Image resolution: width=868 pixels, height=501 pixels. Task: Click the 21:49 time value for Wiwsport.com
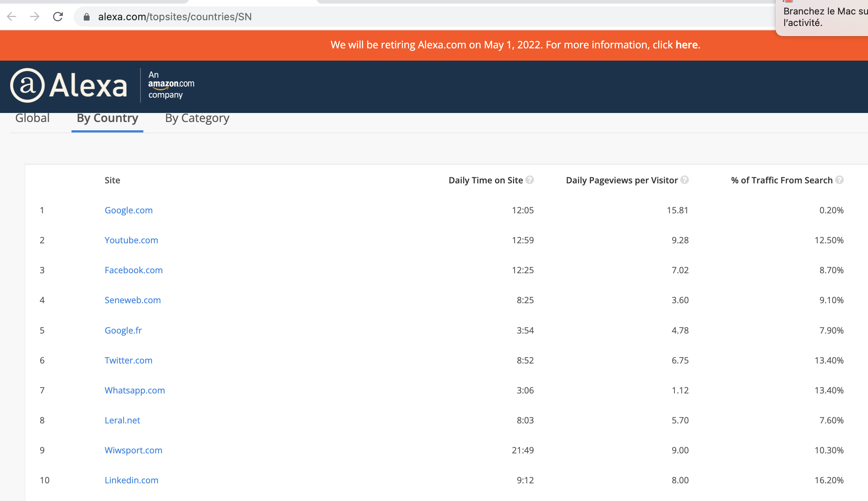523,450
